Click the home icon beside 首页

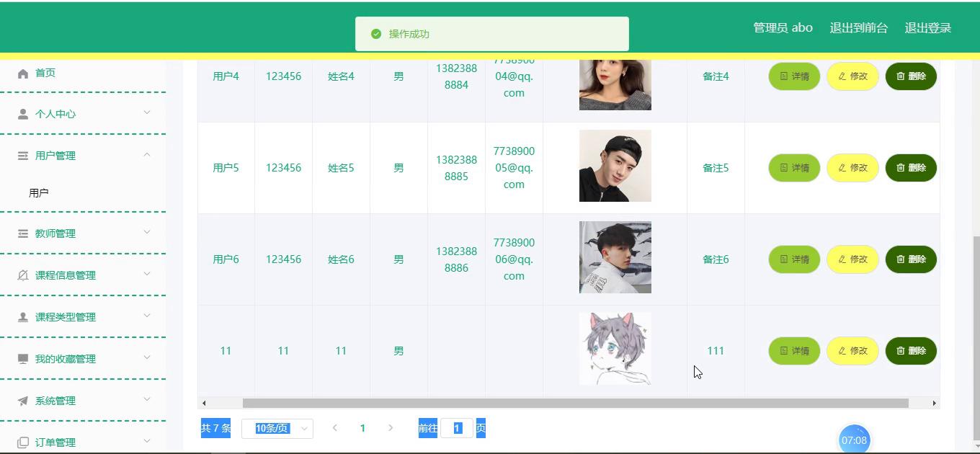(23, 74)
